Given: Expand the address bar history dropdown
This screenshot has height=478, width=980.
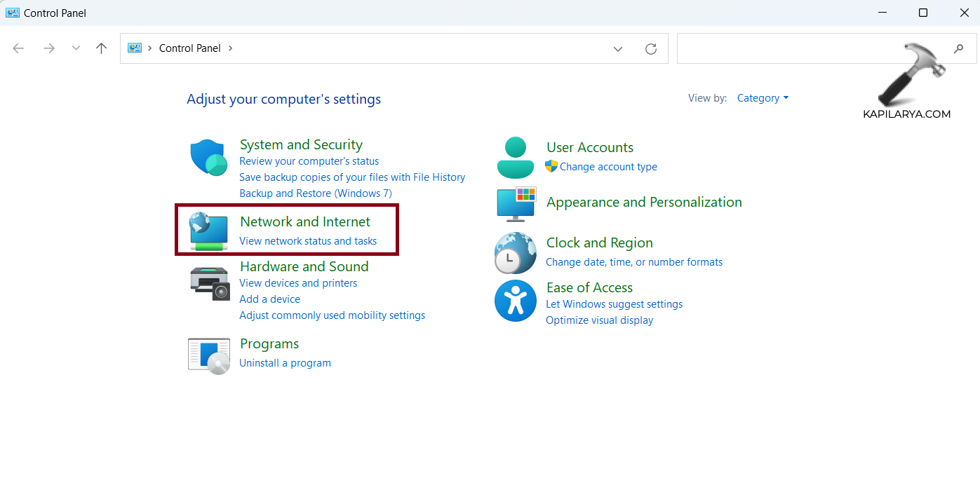Looking at the screenshot, I should click(618, 48).
